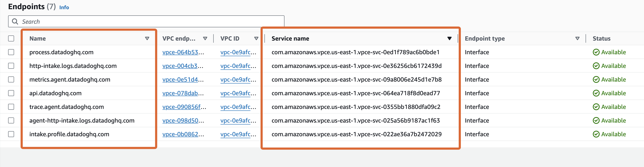This screenshot has width=644, height=167.
Task: Click the Available icon for trace.agent.datadoghq.com
Action: (596, 107)
